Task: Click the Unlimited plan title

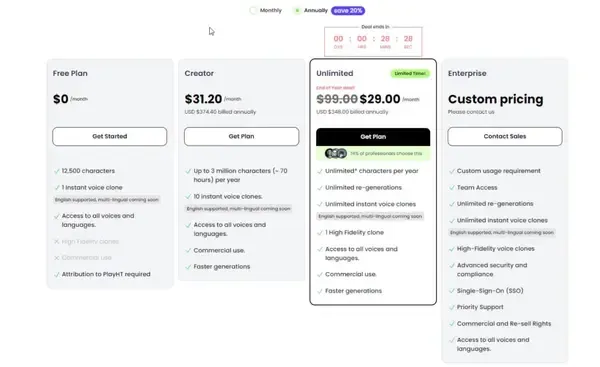Action: pos(335,73)
